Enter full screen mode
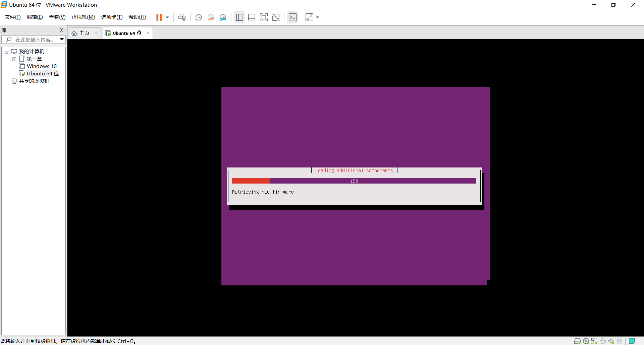The image size is (644, 345). (264, 17)
